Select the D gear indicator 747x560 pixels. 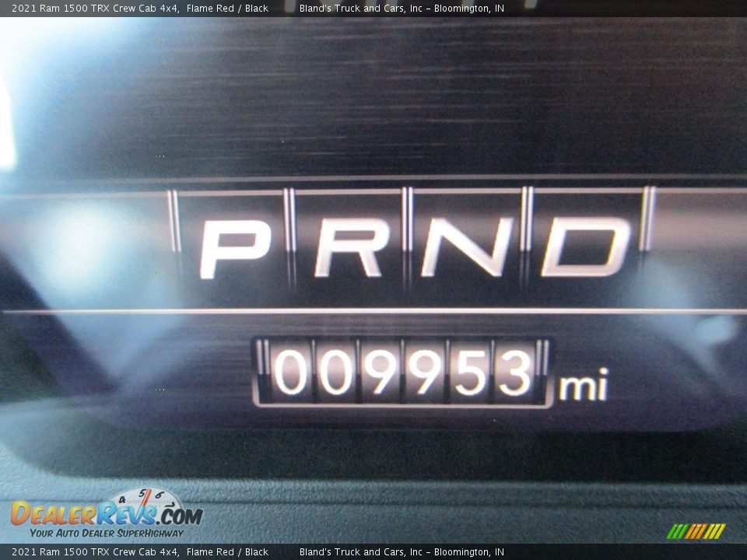click(x=587, y=247)
